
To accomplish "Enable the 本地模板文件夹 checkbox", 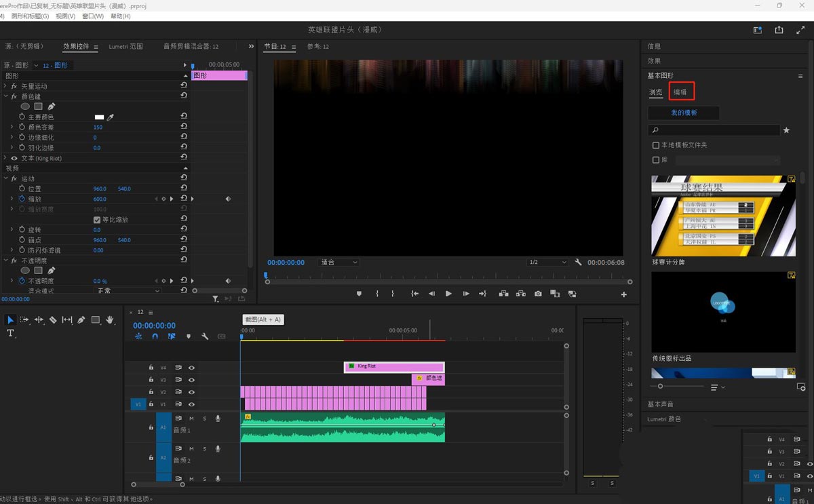I will 655,145.
